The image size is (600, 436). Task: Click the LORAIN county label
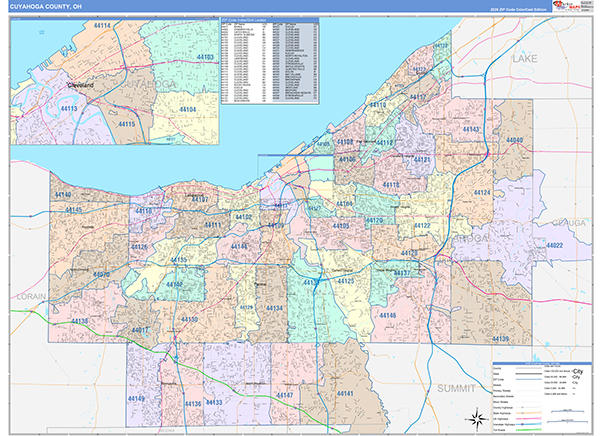31,296
